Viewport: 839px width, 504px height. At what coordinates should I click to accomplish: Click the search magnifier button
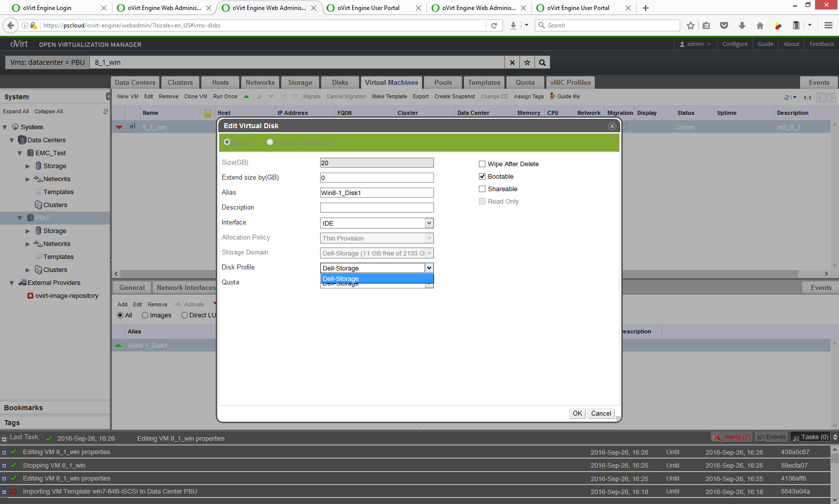coord(542,62)
